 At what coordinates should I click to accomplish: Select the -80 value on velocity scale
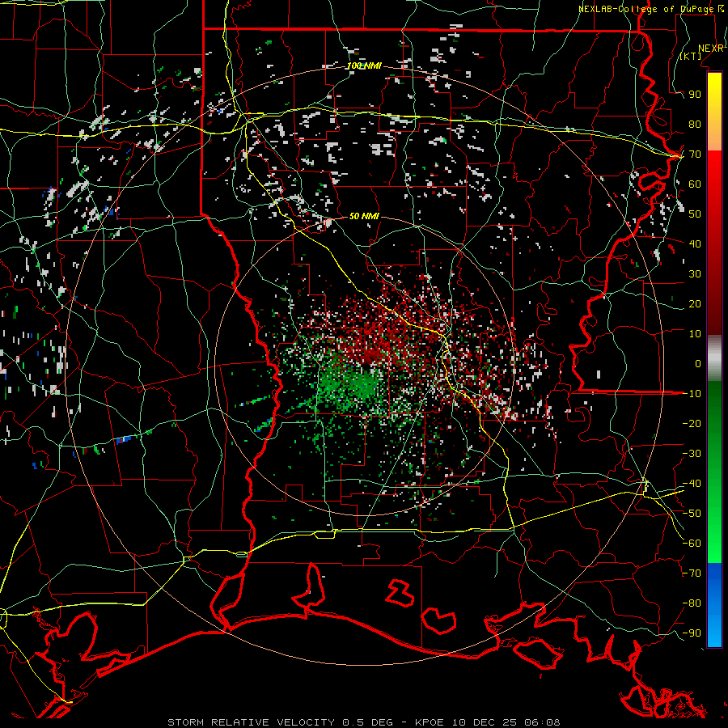[x=692, y=603]
